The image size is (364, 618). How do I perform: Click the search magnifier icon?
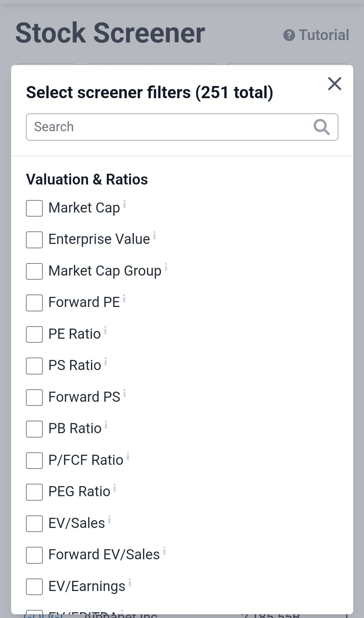coord(322,127)
